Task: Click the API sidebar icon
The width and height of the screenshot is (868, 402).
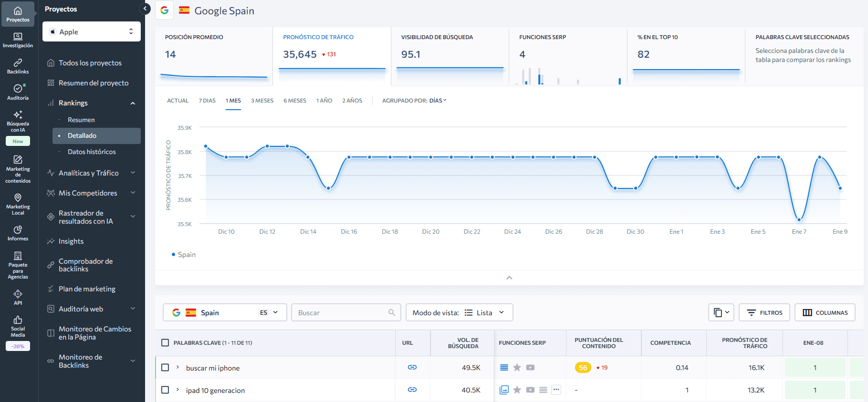Action: (18, 297)
